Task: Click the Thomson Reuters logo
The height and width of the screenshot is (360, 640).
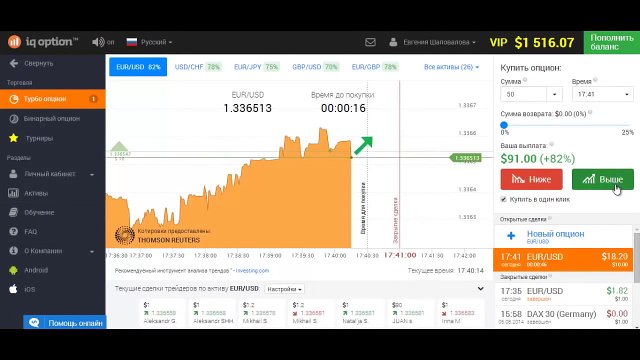Action: pos(125,236)
